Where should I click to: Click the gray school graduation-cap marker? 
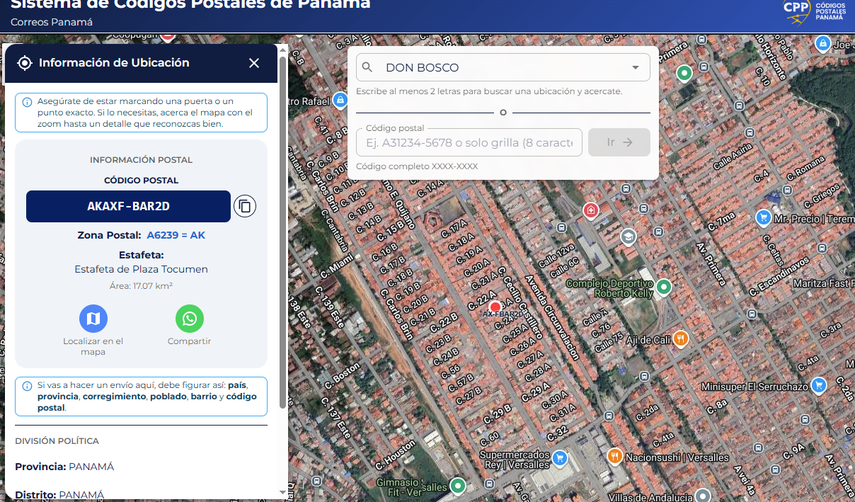point(629,237)
